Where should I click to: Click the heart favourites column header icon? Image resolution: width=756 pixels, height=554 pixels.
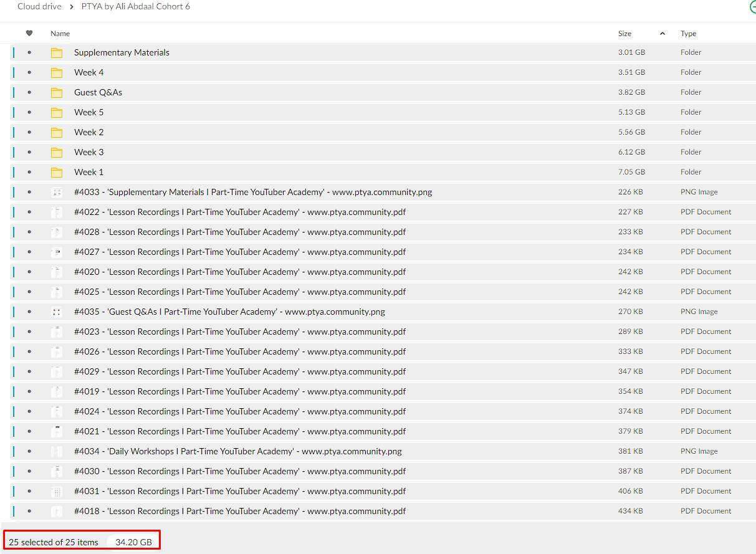click(29, 34)
